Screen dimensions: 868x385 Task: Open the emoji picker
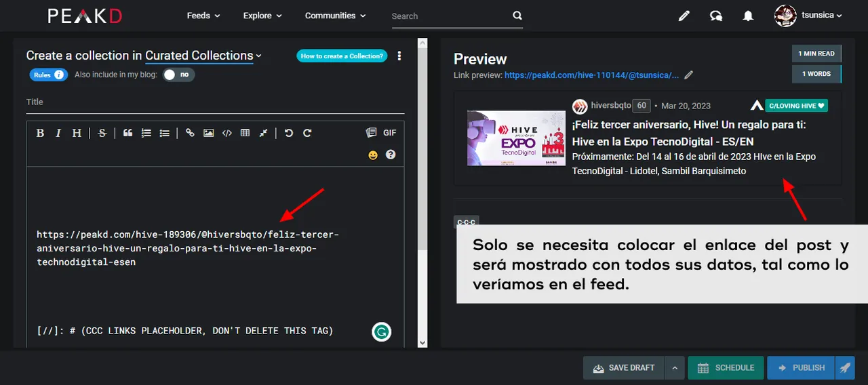point(373,155)
